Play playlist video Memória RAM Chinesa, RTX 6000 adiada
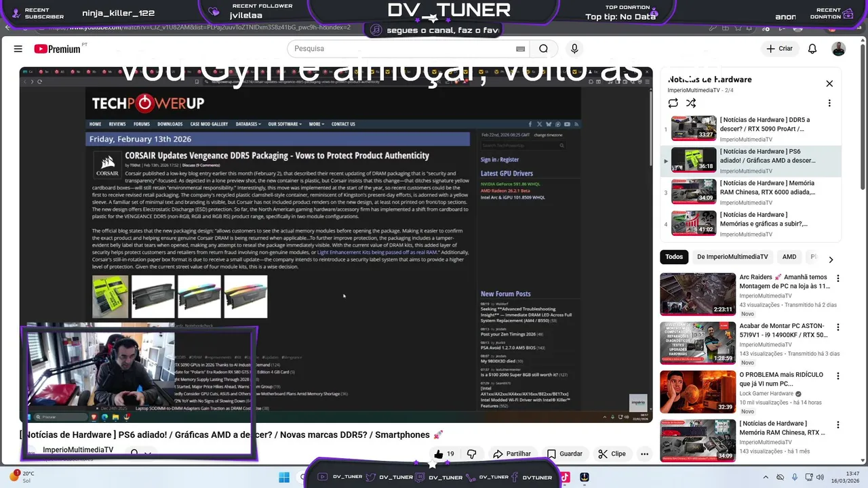This screenshot has width=868, height=488. pyautogui.click(x=751, y=192)
